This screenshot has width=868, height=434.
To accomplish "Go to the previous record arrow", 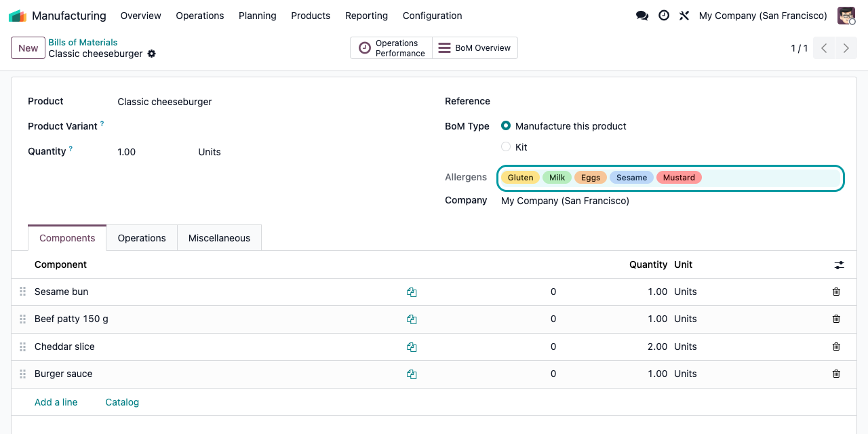I will pos(824,48).
